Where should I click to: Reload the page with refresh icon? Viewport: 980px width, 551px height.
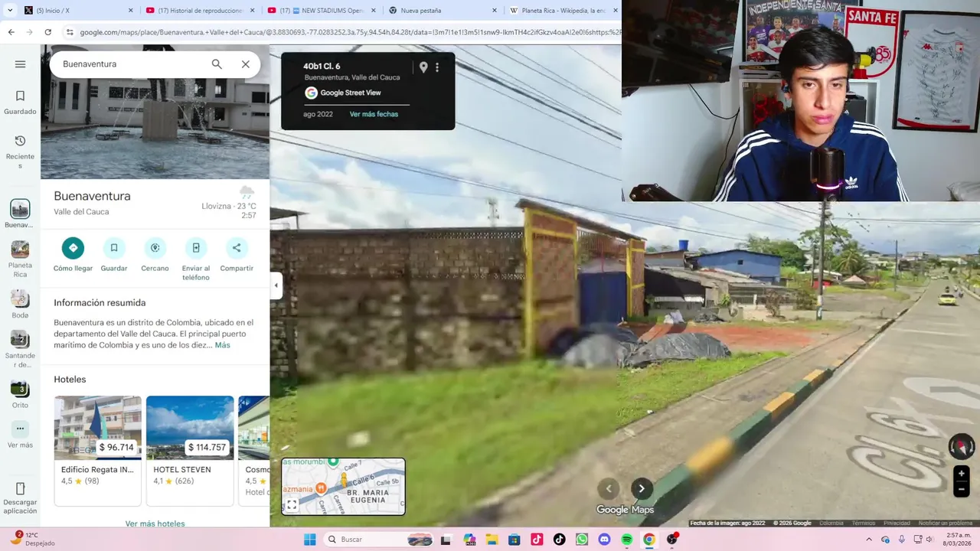coord(47,32)
